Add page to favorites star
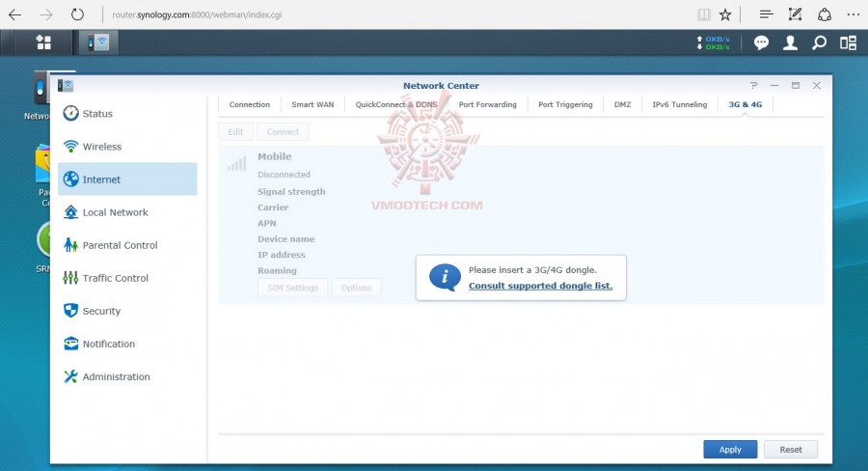The height and width of the screenshot is (471, 868). pos(725,14)
